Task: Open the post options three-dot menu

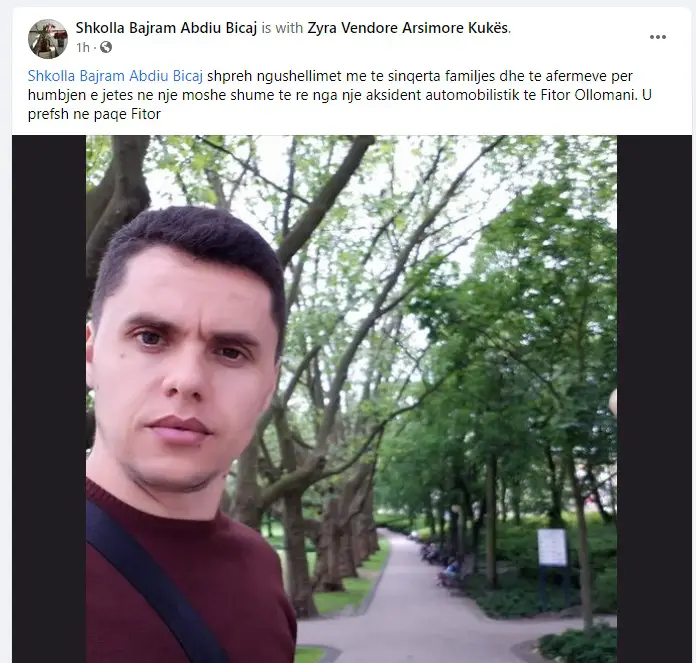Action: click(657, 37)
